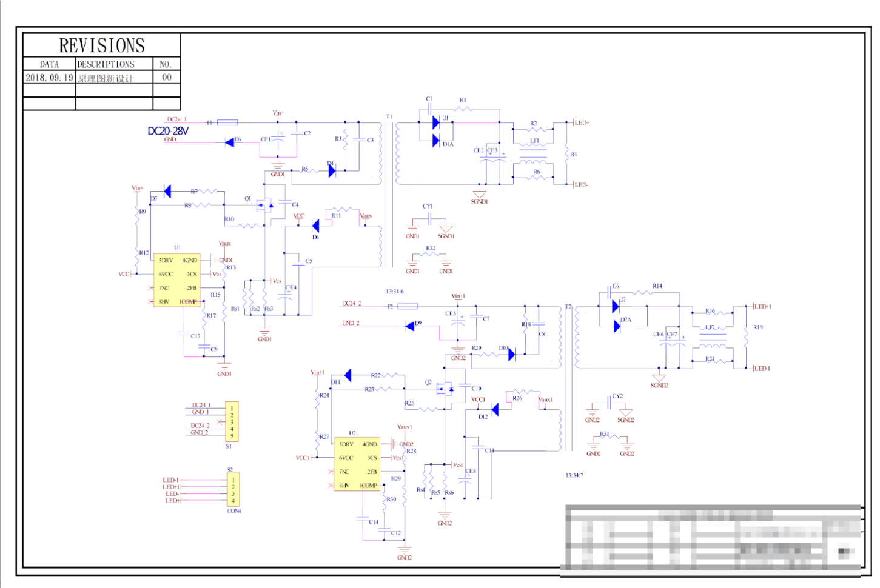Select the CY1 capacitor symbol

pyautogui.click(x=429, y=219)
